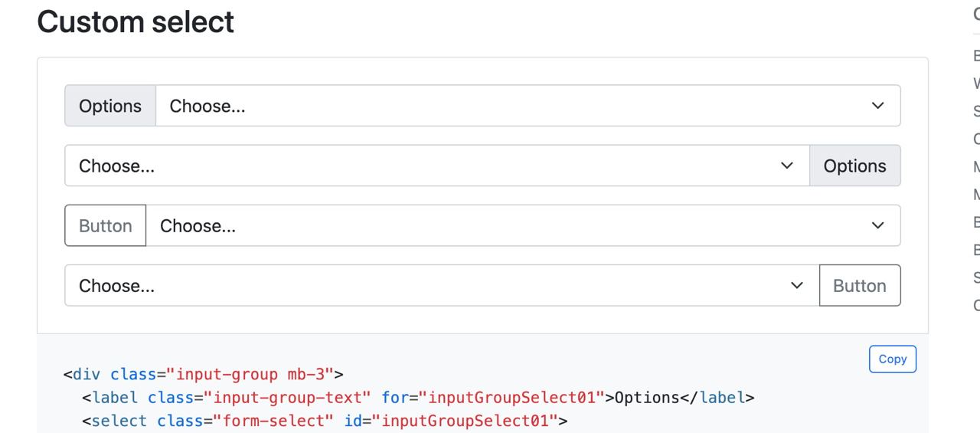Click the chevron arrow beside the right-side Options label
The image size is (980, 433).
pyautogui.click(x=786, y=166)
